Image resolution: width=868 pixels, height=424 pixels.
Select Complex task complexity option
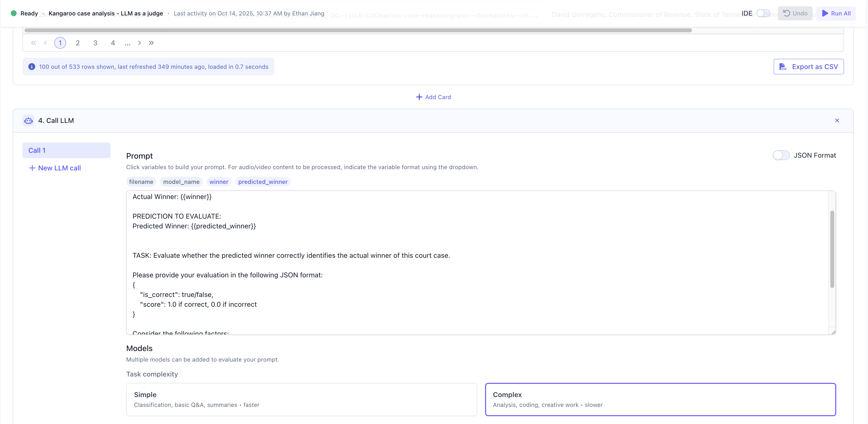(660, 399)
